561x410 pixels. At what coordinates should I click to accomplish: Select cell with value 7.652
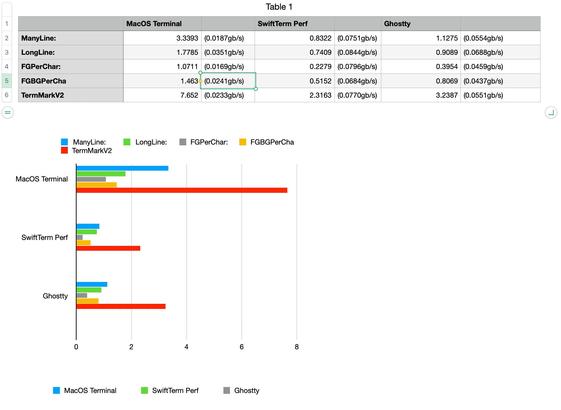point(163,95)
